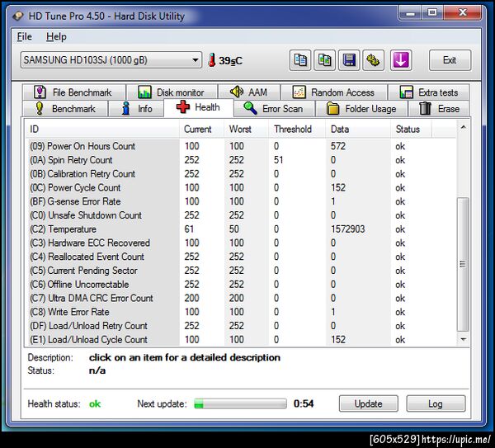Click the Temperature data value 1572903
This screenshot has width=495, height=448.
tap(347, 229)
